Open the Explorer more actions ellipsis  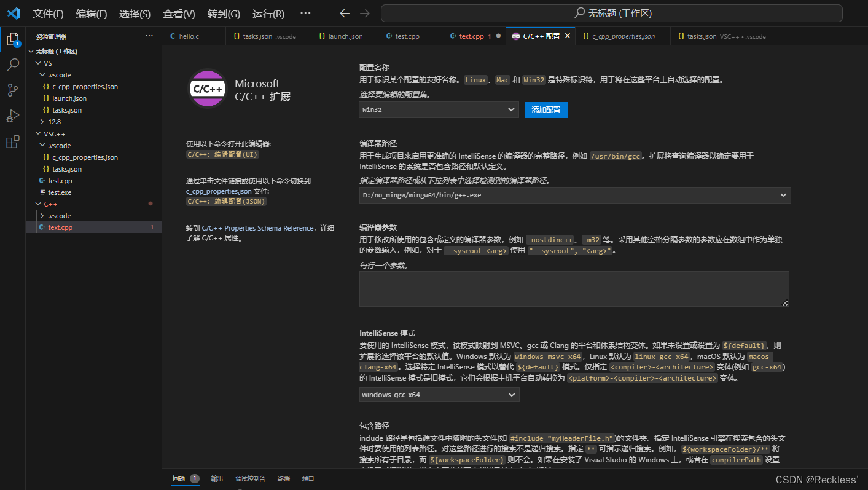tap(149, 36)
